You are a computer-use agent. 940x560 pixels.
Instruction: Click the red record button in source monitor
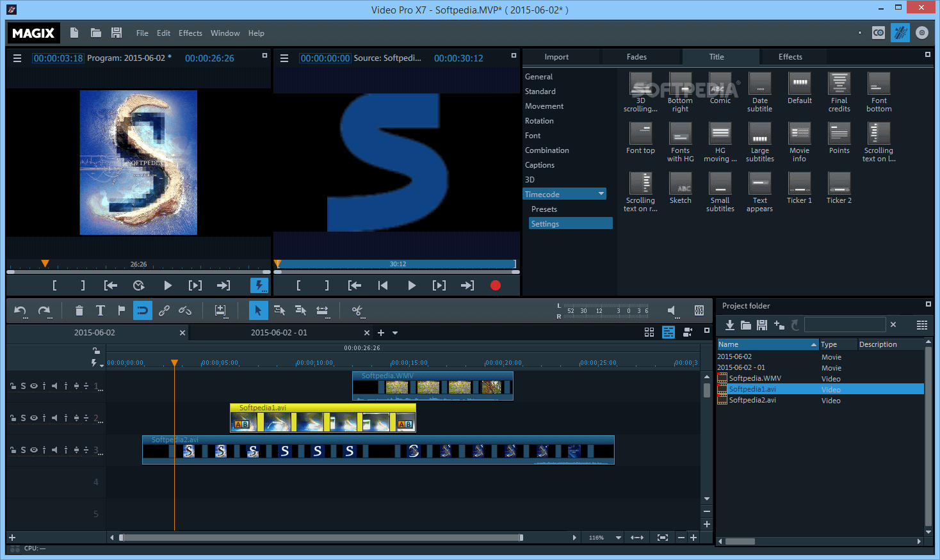[496, 285]
